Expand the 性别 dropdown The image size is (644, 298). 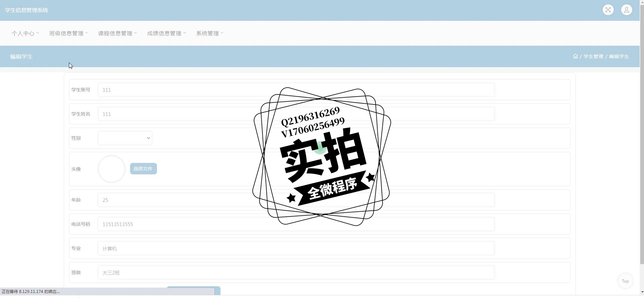tap(125, 138)
